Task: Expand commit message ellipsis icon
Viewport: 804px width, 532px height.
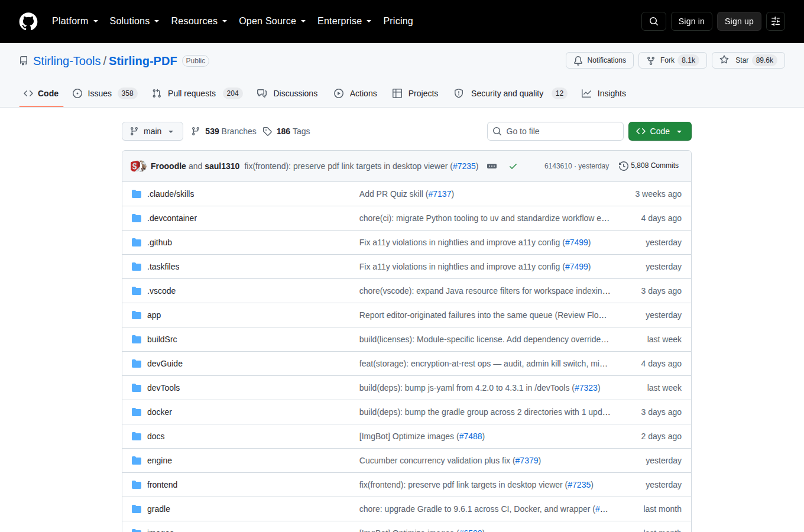Action: pyautogui.click(x=492, y=166)
